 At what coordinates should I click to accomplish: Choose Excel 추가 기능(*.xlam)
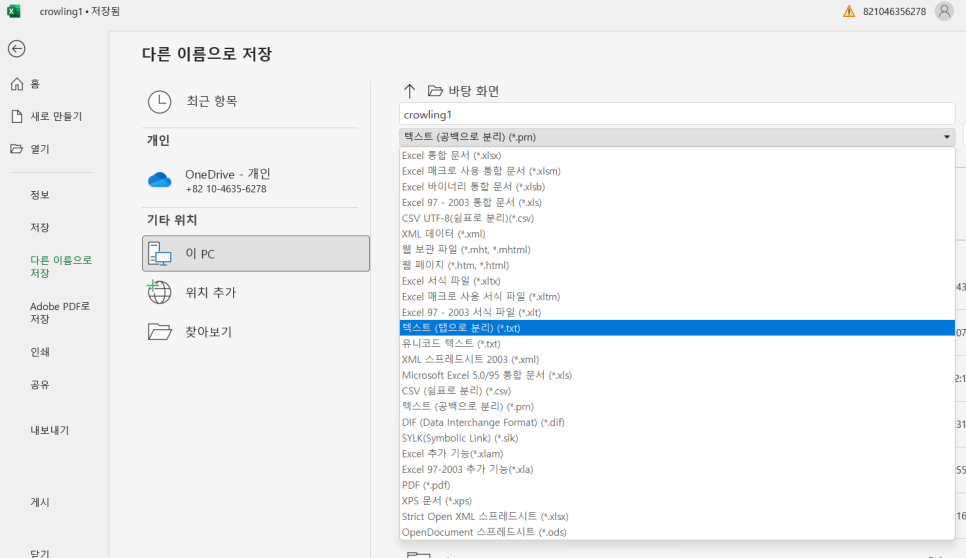677,454
